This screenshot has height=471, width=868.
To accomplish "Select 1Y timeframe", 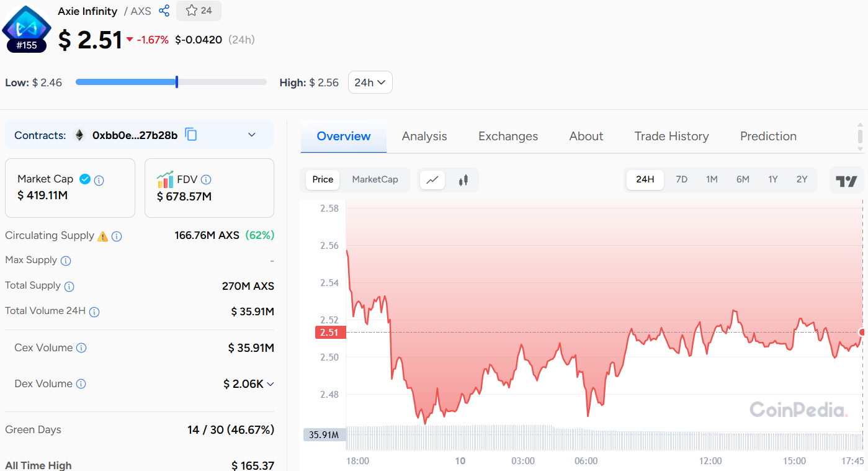I will point(773,179).
